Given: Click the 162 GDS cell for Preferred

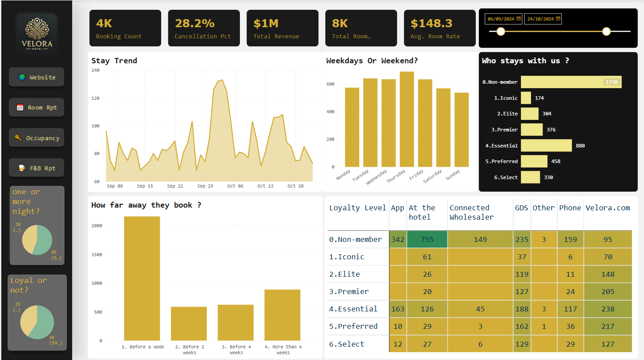Looking at the screenshot, I should point(522,326).
